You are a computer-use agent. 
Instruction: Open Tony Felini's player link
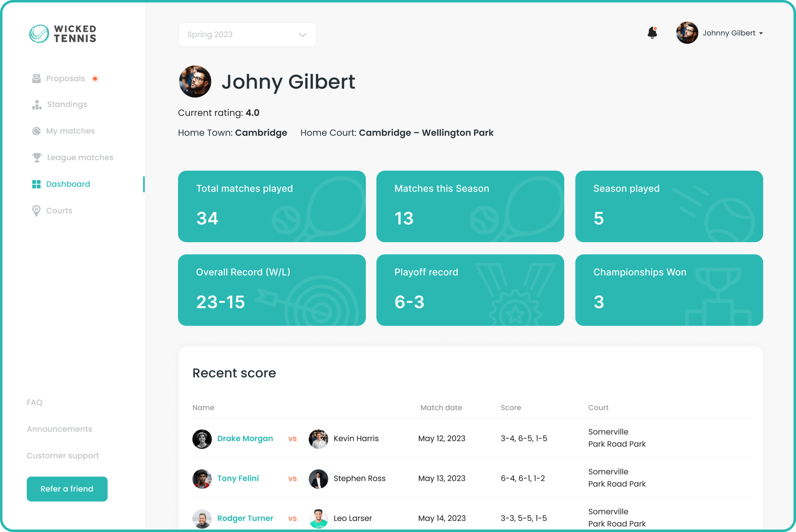238,479
